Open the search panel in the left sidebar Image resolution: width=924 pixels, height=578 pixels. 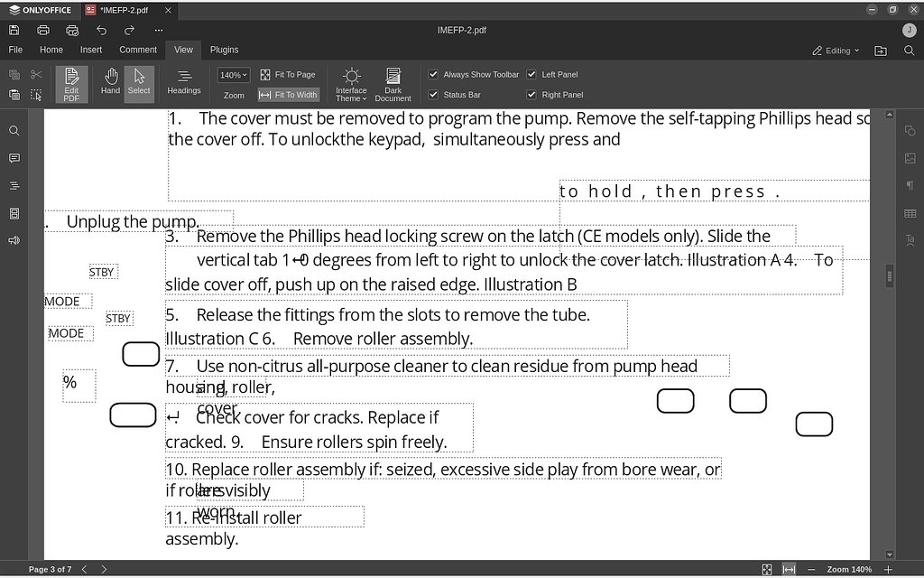point(14,130)
